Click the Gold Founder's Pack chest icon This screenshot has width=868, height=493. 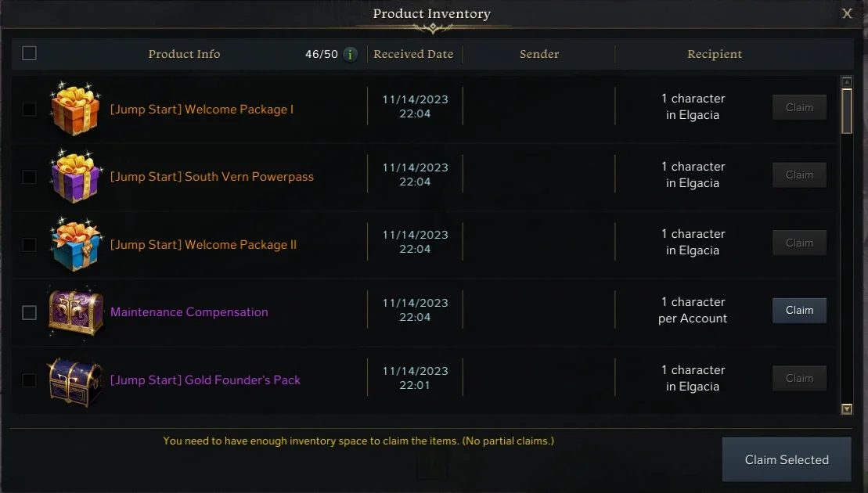click(x=75, y=380)
